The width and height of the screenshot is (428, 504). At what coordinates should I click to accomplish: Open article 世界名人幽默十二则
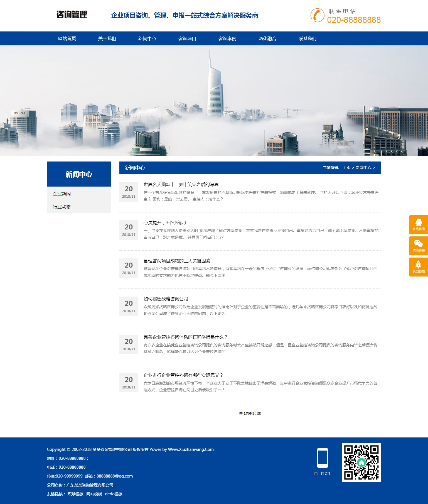point(181,184)
